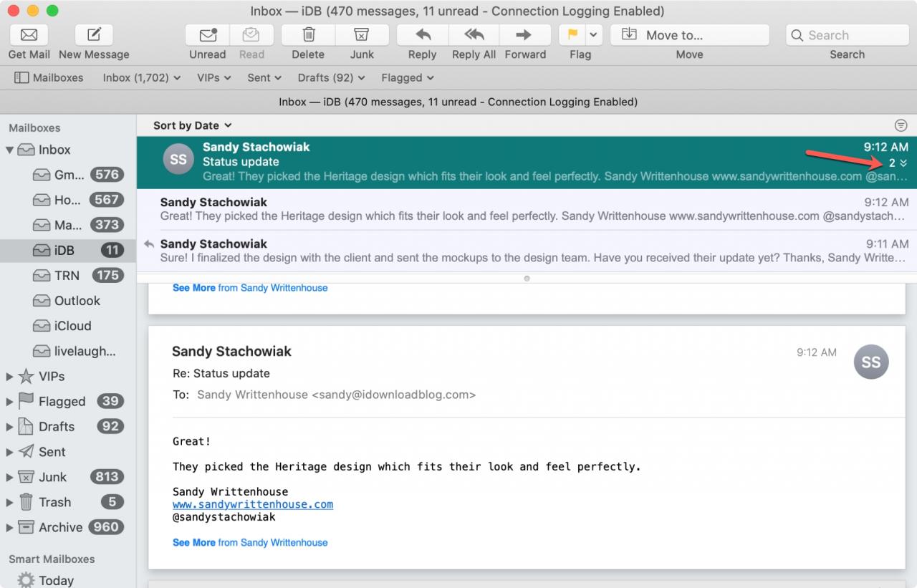Compose with the New Message icon
917x588 pixels.
click(x=94, y=34)
